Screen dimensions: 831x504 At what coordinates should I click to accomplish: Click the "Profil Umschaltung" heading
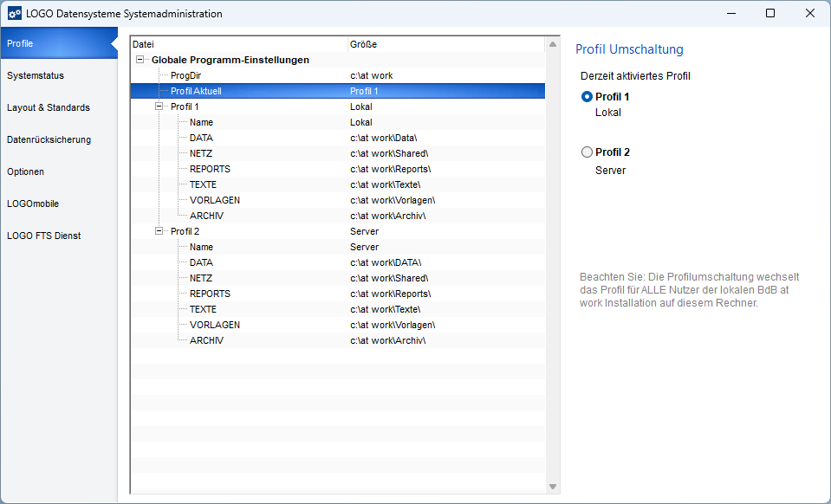[630, 49]
